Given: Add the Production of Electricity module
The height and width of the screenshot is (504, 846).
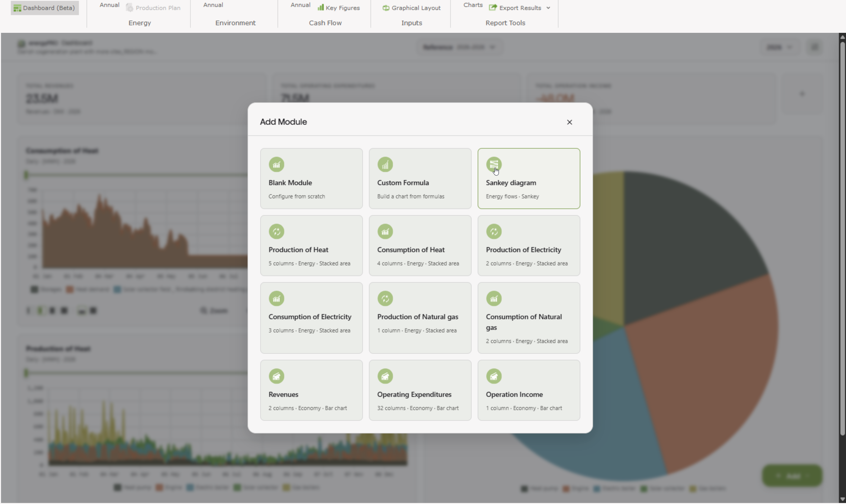Looking at the screenshot, I should 529,246.
